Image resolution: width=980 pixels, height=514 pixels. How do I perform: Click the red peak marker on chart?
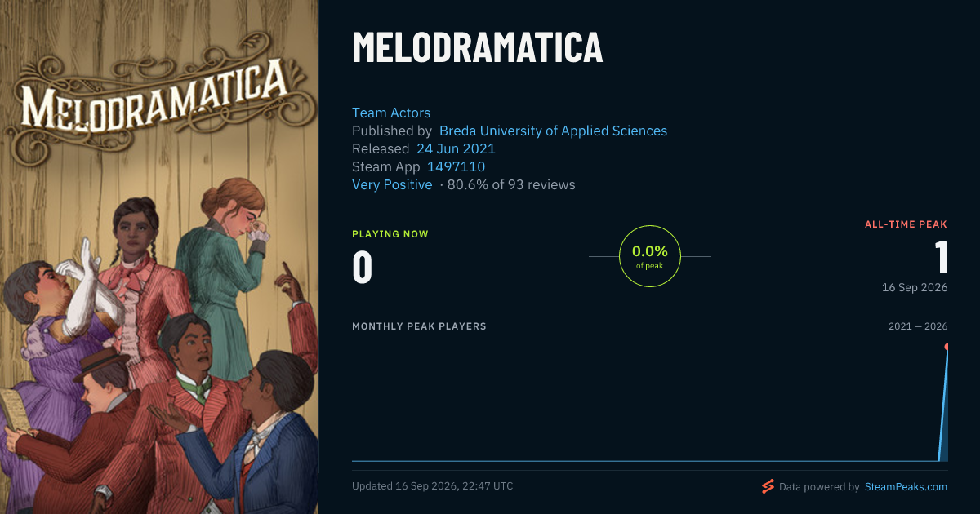tap(947, 347)
